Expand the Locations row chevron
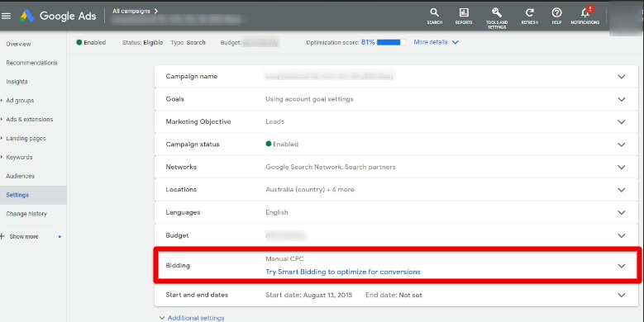The width and height of the screenshot is (644, 322). [x=622, y=190]
